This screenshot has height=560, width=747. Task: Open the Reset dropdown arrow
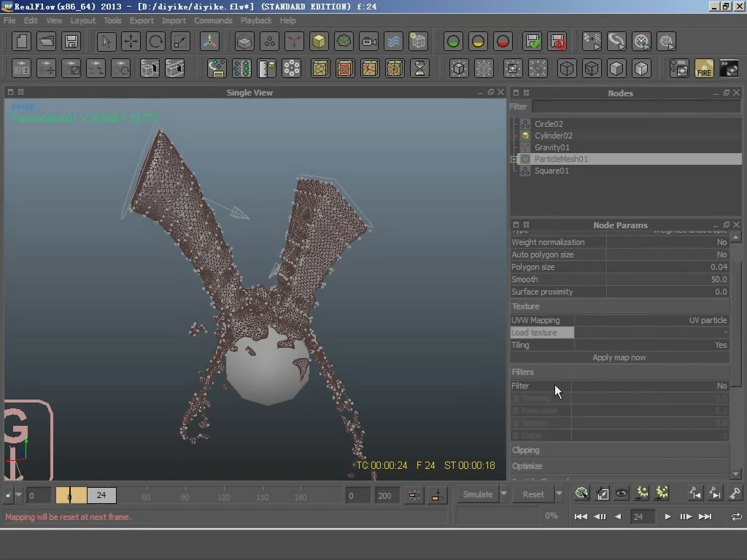pos(559,494)
